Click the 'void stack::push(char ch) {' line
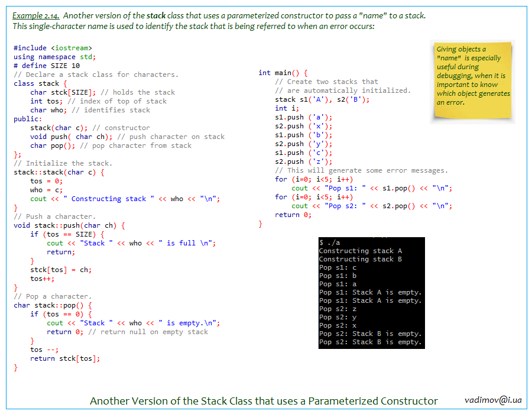Viewport: 532px width, 414px height. coord(69,225)
